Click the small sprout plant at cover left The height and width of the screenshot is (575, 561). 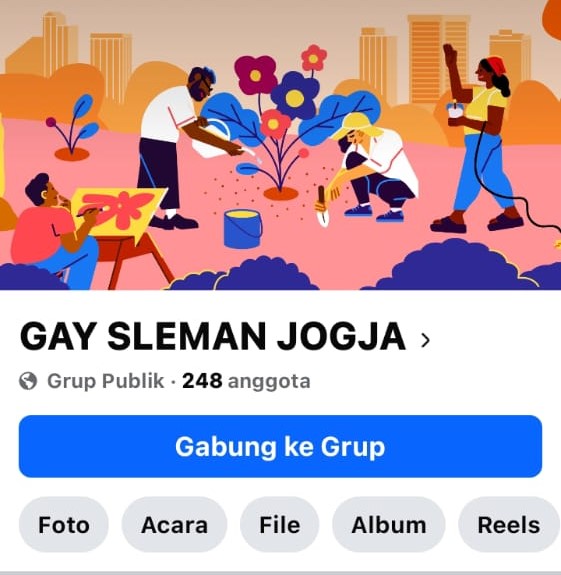pyautogui.click(x=73, y=127)
